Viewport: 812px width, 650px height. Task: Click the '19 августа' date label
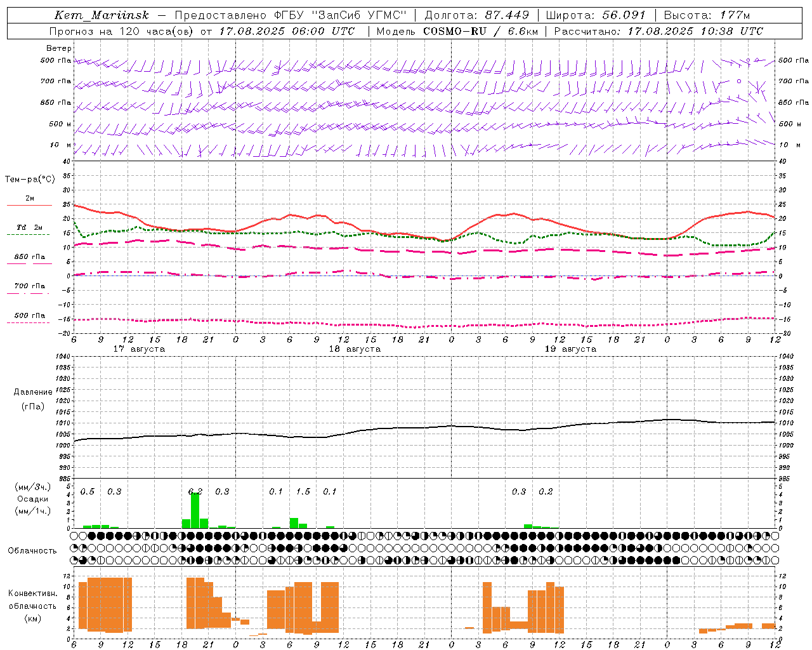[x=570, y=349]
